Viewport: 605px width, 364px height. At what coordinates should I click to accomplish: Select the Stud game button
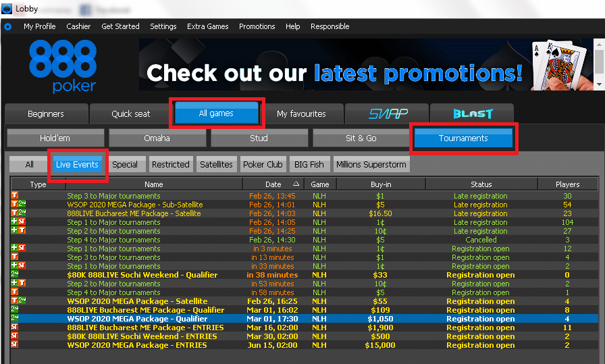point(259,138)
